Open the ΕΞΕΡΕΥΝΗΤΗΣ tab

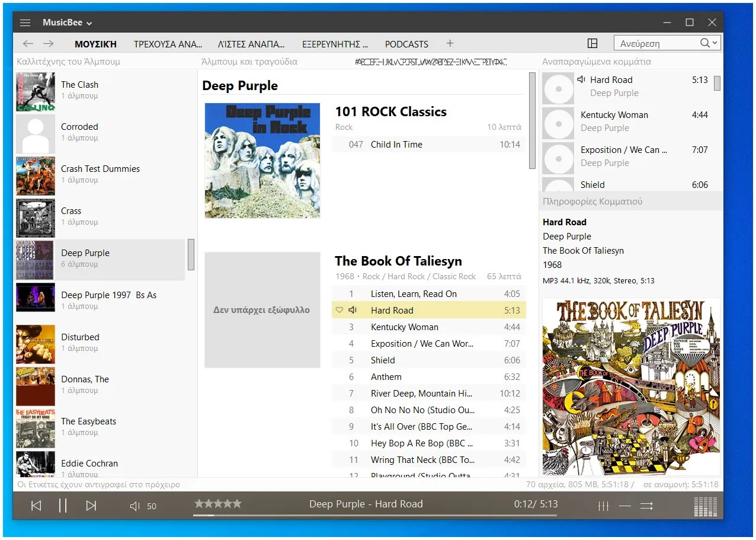pos(335,44)
